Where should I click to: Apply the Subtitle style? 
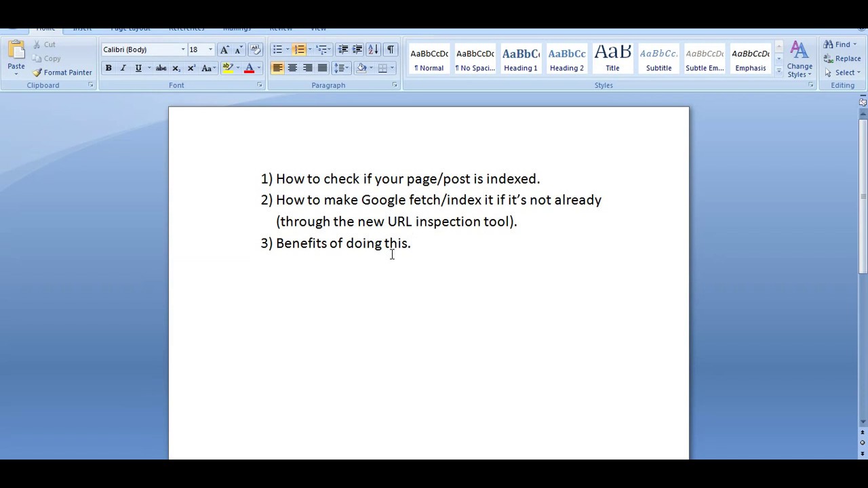click(658, 59)
